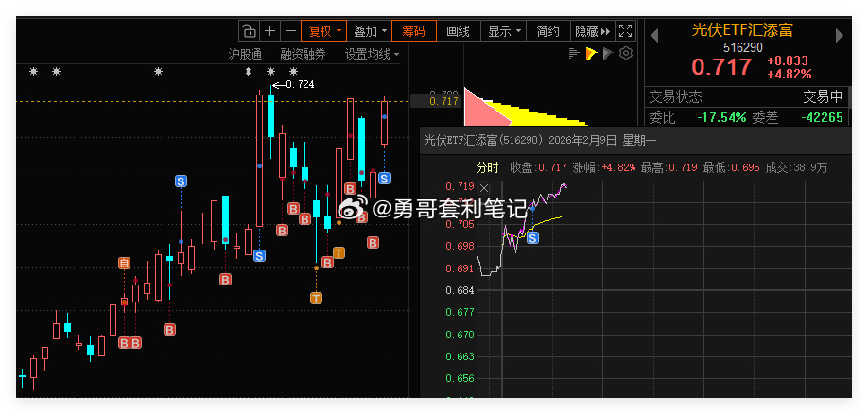Open the 叠加 overlay dropdown
Image resolution: width=868 pixels, height=414 pixels.
[x=370, y=31]
